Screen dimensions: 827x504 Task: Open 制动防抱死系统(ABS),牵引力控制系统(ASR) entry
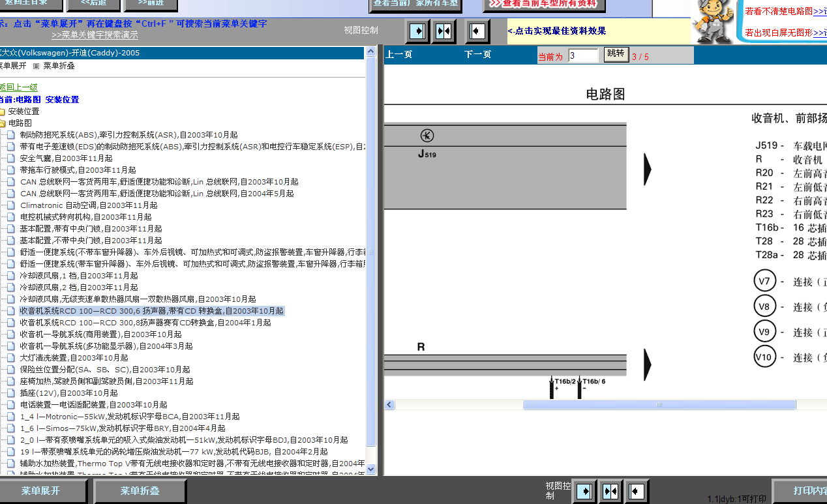click(x=129, y=135)
